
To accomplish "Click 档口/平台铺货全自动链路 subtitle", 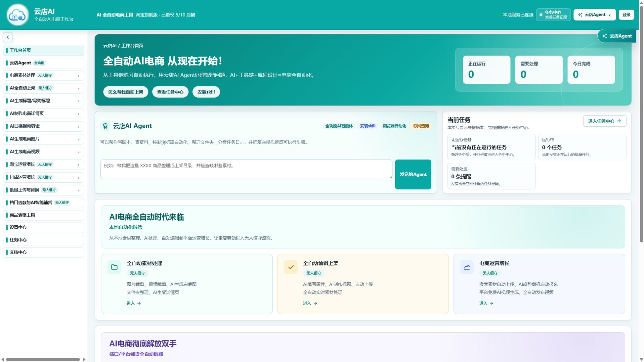I will tap(136, 354).
